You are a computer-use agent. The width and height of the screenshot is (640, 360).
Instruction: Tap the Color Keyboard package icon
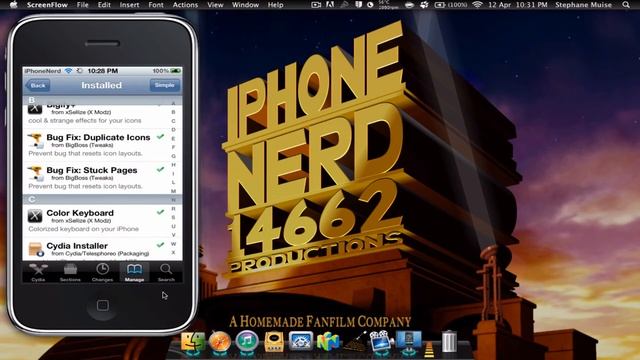35,216
